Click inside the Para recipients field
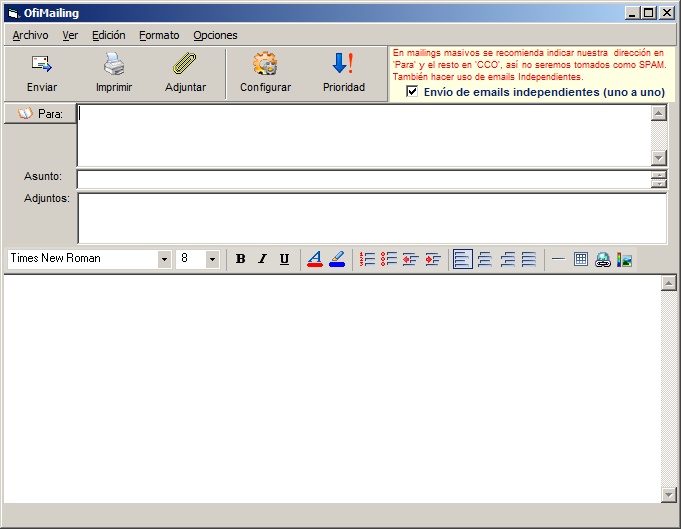The width and height of the screenshot is (681, 529). tap(364, 136)
